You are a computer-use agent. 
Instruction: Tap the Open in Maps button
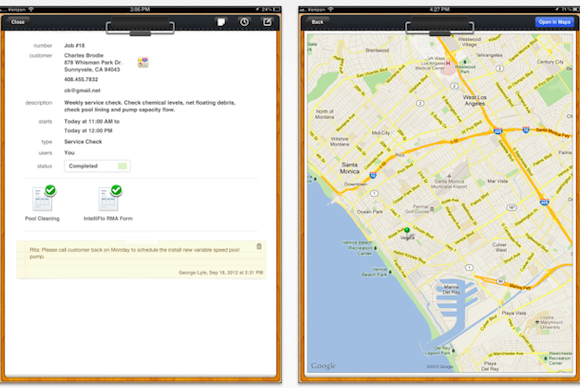[x=554, y=22]
